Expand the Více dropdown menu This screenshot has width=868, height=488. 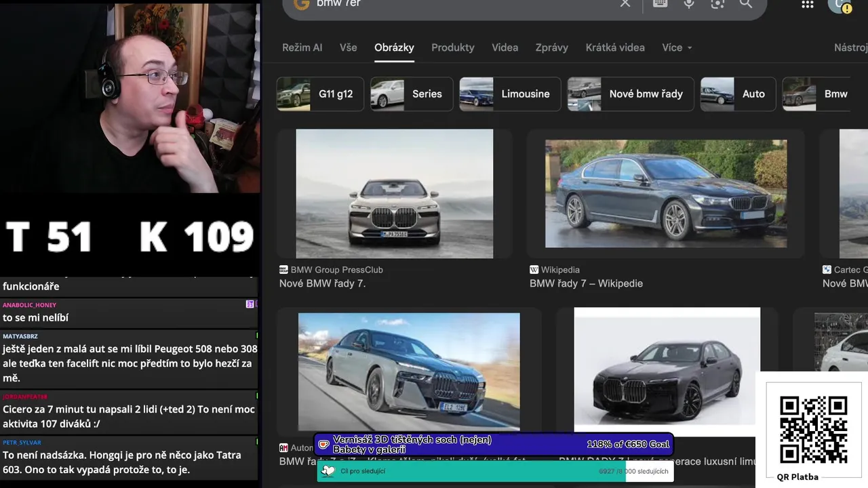coord(677,47)
